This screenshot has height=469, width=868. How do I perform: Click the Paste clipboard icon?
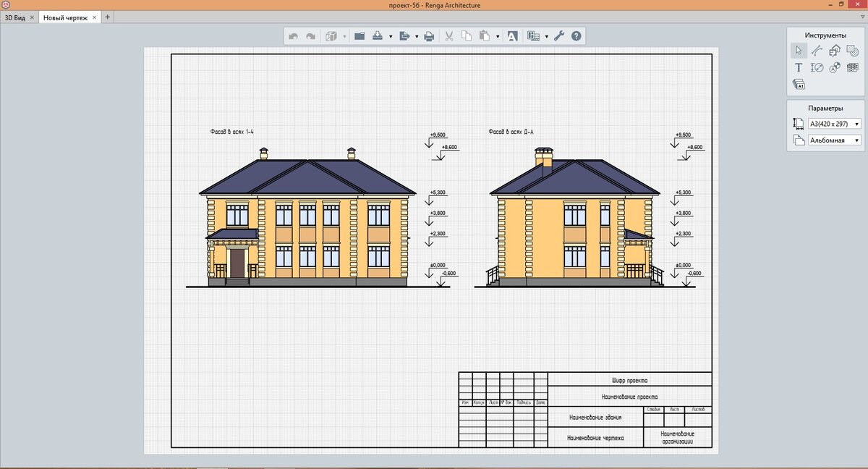485,36
